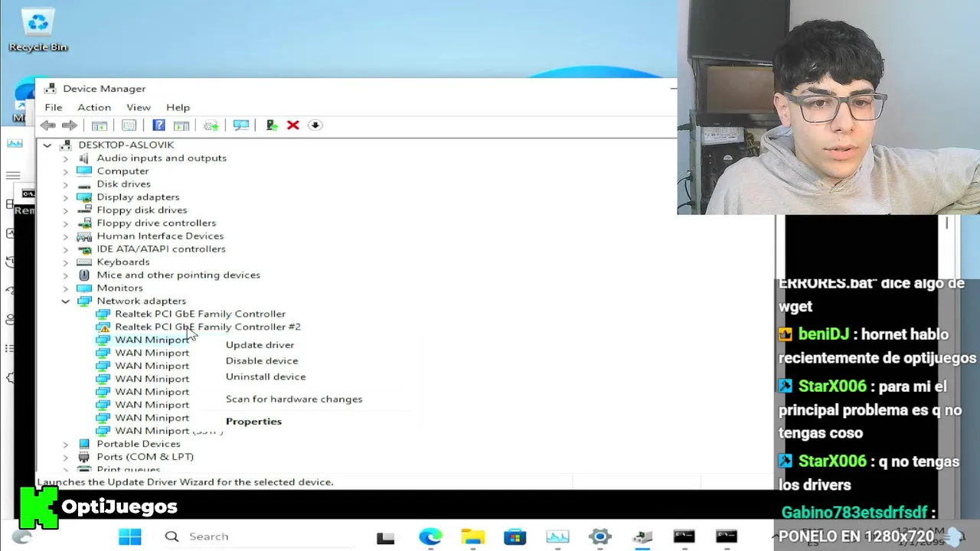Choose Update driver from context menu
980x551 pixels.
click(x=260, y=345)
